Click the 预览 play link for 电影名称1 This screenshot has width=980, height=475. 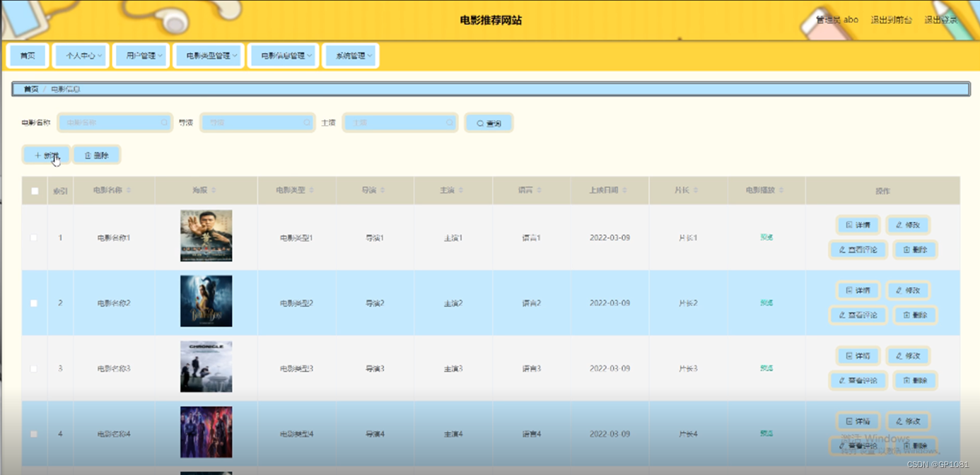766,237
